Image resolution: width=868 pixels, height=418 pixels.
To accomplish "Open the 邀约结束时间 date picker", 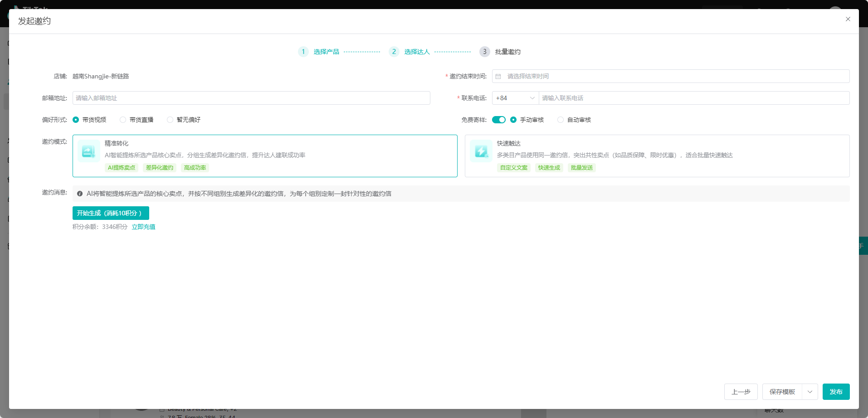I will coord(670,76).
